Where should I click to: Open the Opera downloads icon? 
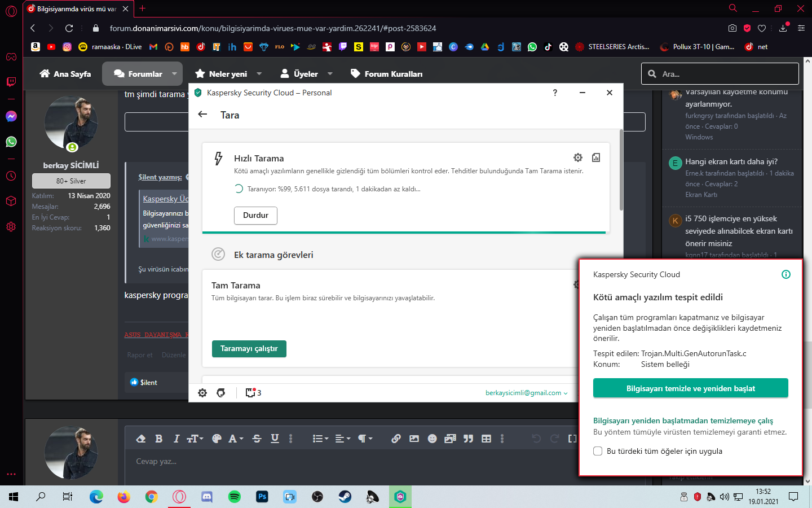[x=783, y=28]
